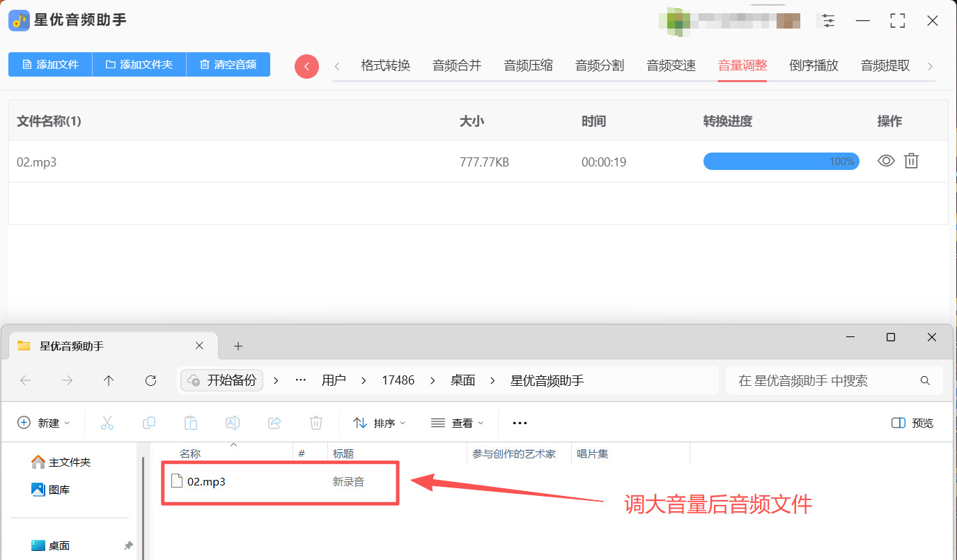Click the Copy icon in Explorer toolbar
Image resolution: width=957 pixels, height=560 pixels.
coord(148,423)
